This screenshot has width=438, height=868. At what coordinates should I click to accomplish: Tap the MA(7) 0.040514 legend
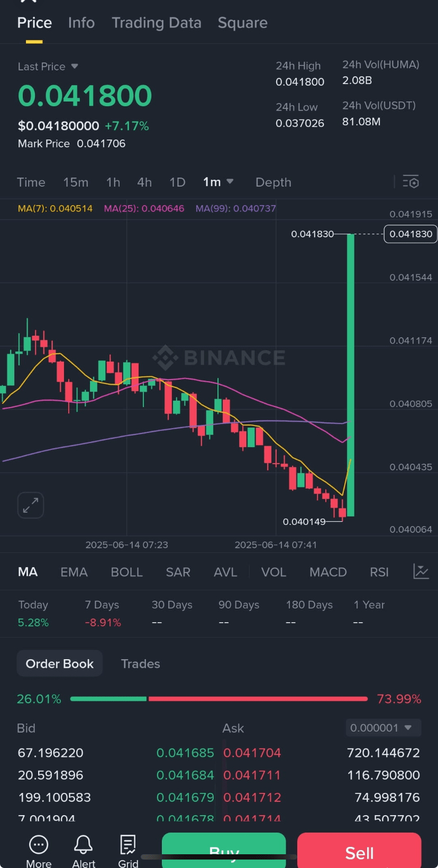point(55,208)
